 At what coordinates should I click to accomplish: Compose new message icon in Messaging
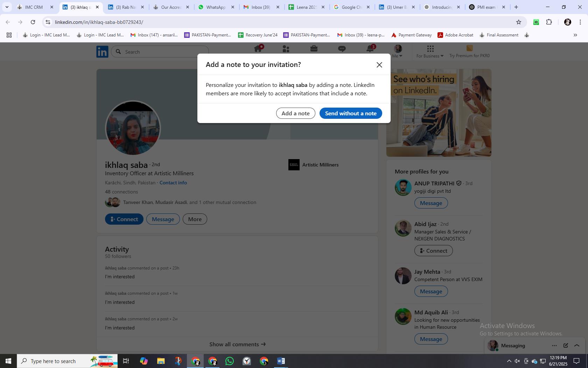click(x=566, y=346)
